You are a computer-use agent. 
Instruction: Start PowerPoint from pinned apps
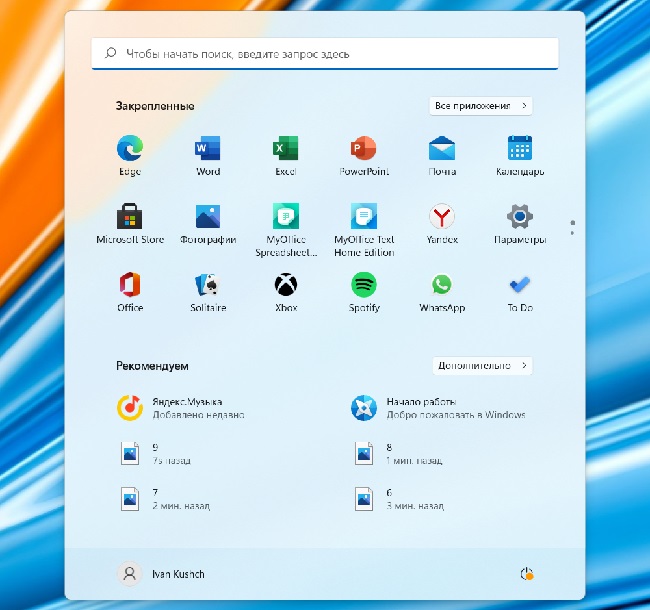364,155
